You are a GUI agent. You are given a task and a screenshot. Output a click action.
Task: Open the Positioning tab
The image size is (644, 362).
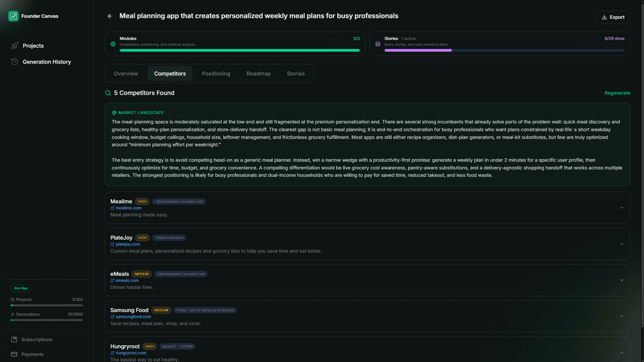pos(216,73)
